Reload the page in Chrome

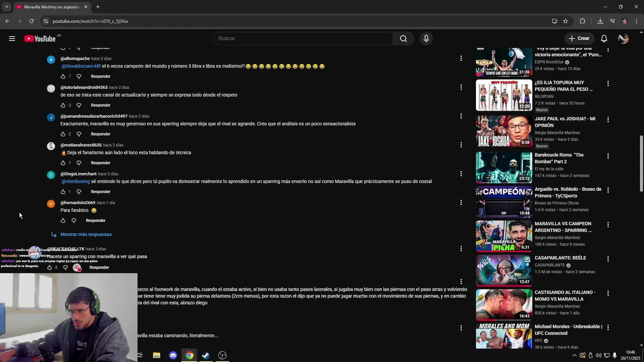coord(31,21)
